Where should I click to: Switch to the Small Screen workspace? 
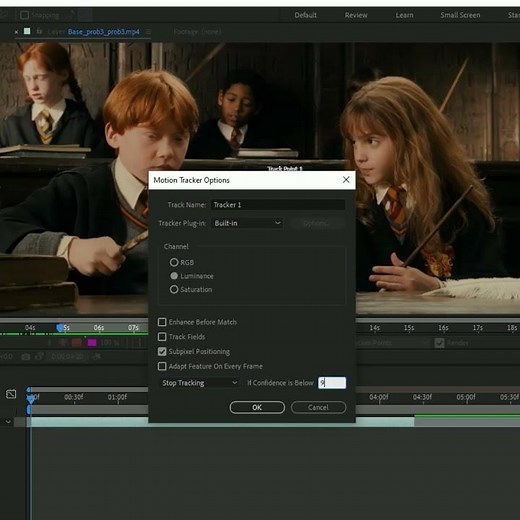point(460,15)
